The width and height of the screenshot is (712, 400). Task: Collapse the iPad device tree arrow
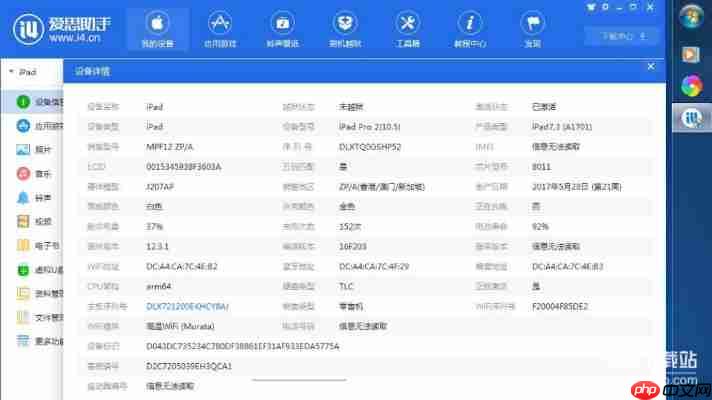pyautogui.click(x=11, y=72)
